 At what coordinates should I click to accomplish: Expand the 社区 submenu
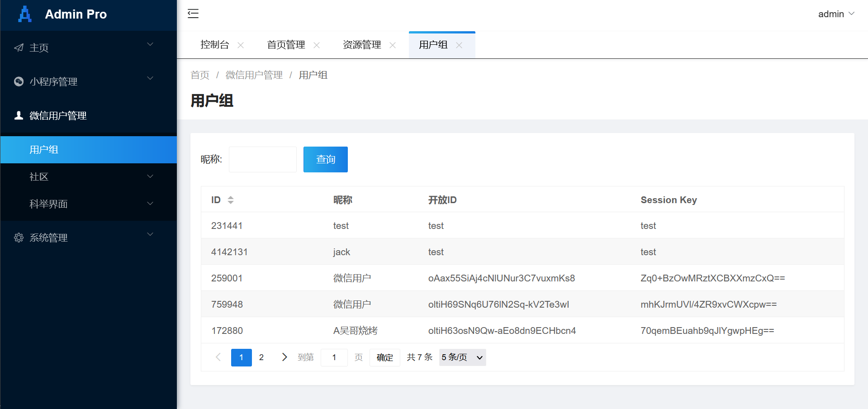click(89, 176)
